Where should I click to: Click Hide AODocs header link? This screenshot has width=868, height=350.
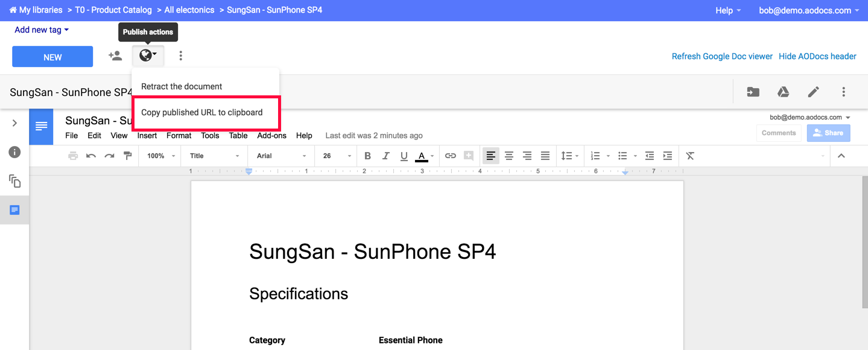click(x=817, y=56)
